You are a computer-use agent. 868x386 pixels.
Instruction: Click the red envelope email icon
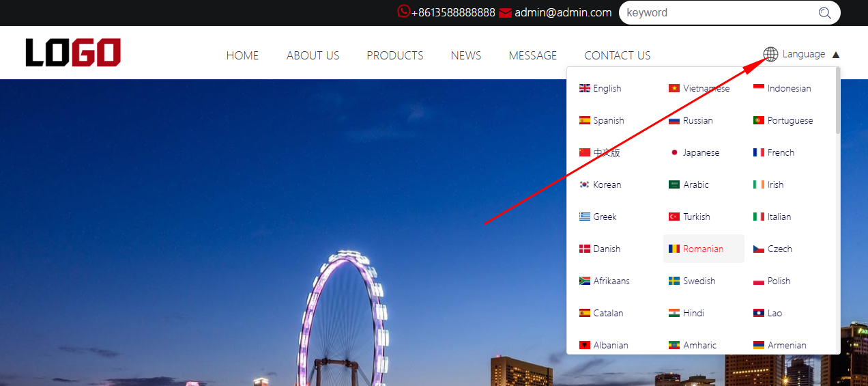(505, 12)
